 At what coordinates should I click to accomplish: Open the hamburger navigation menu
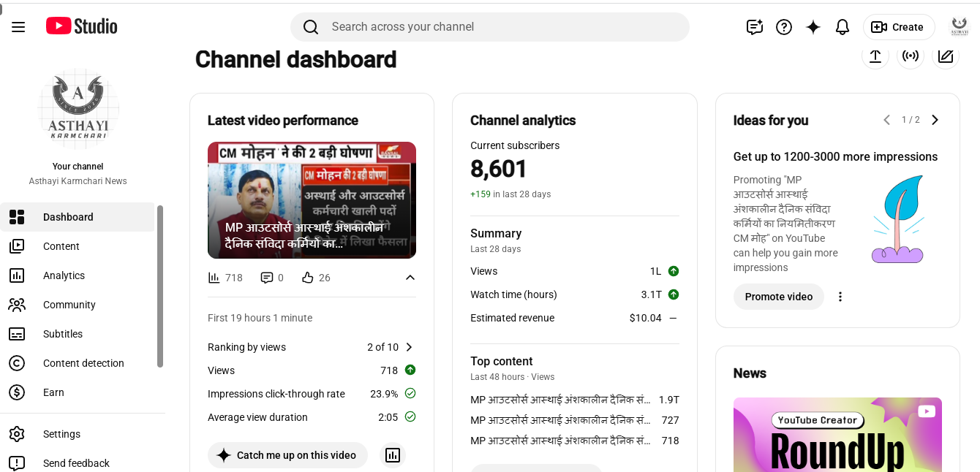coord(18,27)
